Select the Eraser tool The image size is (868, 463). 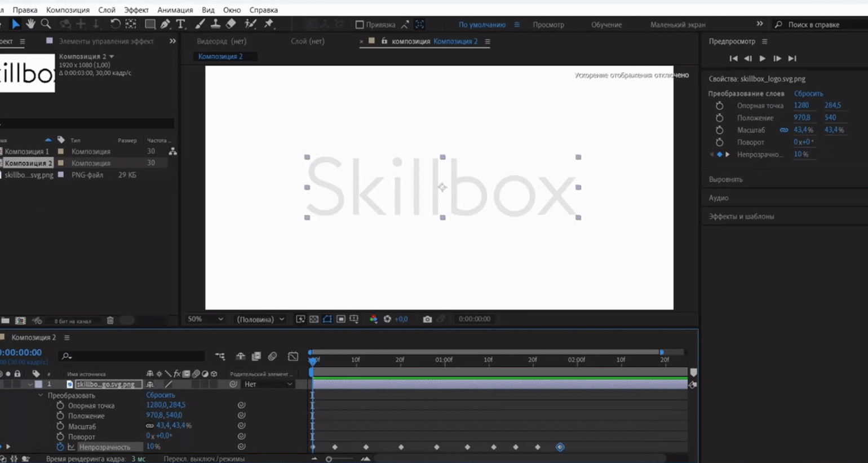click(231, 24)
